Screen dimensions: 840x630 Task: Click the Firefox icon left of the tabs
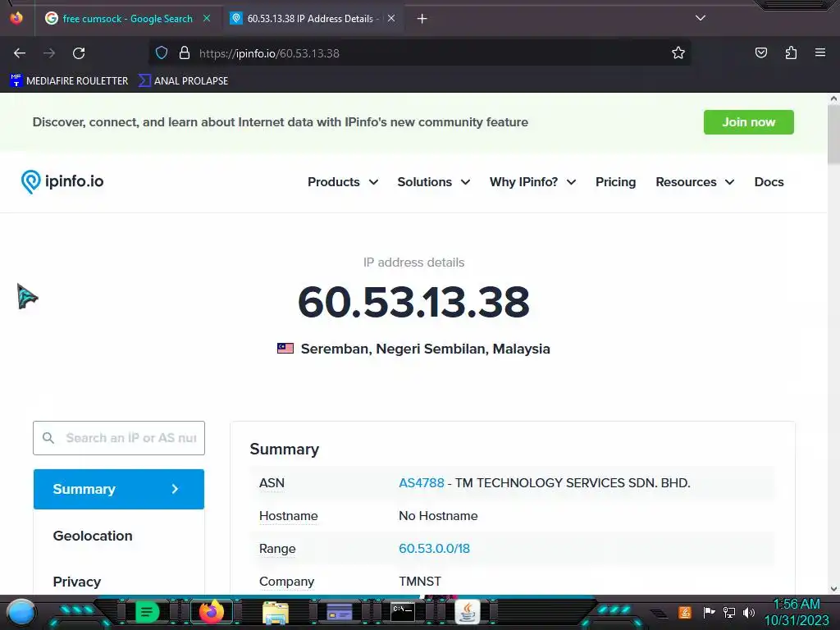[16, 18]
